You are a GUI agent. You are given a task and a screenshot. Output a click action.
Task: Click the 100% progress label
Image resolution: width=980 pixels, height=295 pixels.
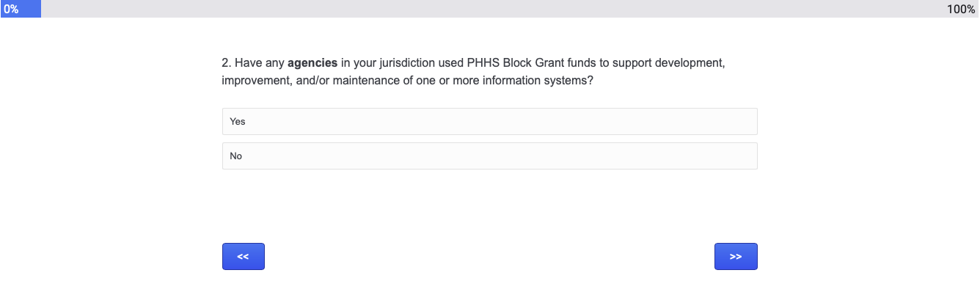961,9
